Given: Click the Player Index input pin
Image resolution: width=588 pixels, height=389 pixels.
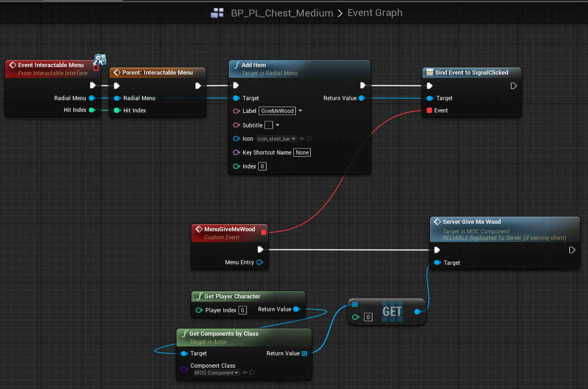Looking at the screenshot, I should pos(199,310).
